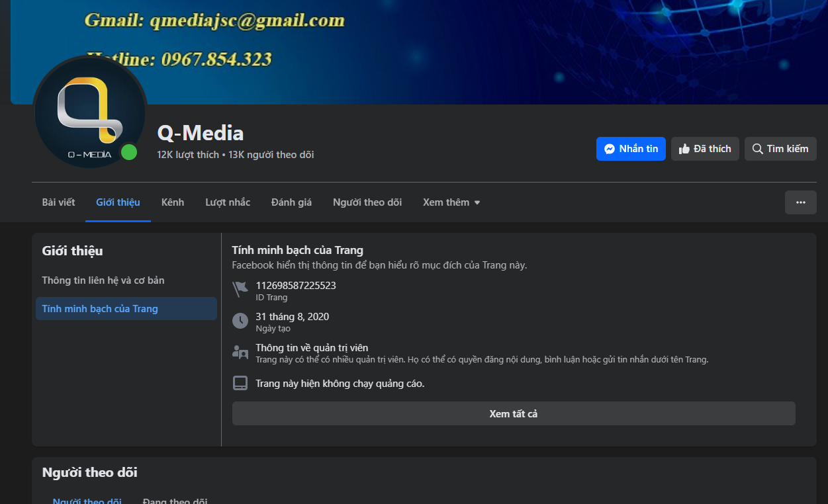Open the Đánh giá tab

[x=291, y=202]
